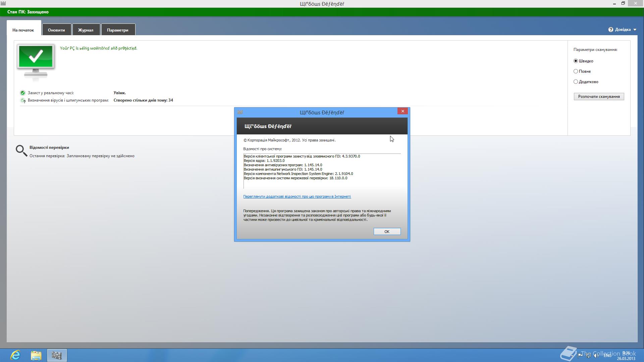Click the Action Center flag tray icon
644x362 pixels.
click(x=580, y=355)
